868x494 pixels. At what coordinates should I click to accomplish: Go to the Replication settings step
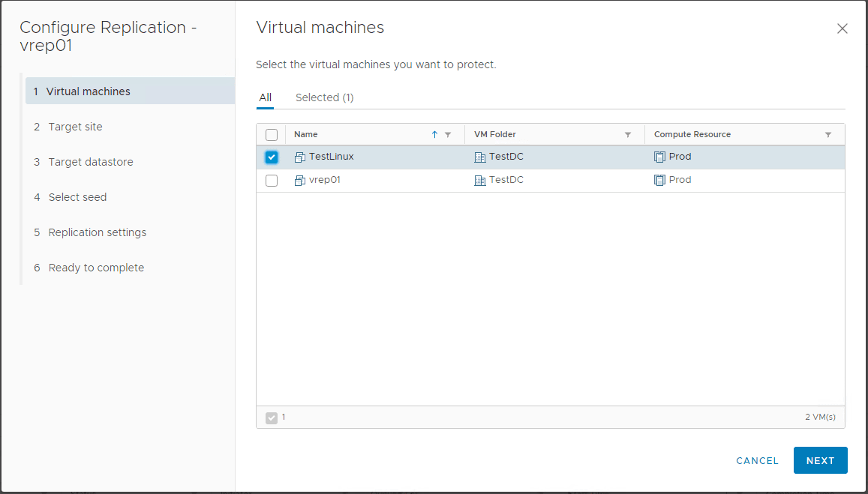click(97, 232)
